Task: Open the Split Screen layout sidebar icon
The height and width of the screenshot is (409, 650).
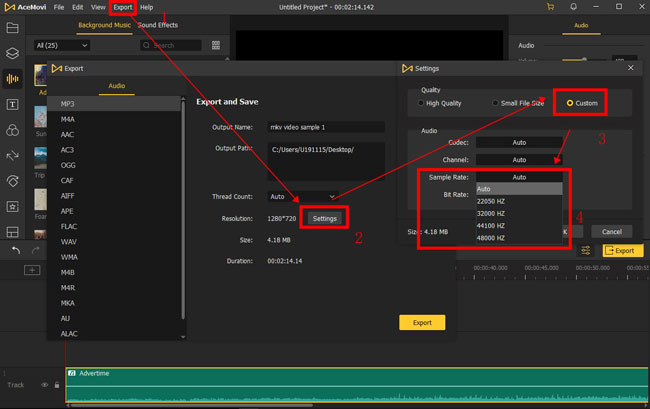Action: [x=12, y=232]
